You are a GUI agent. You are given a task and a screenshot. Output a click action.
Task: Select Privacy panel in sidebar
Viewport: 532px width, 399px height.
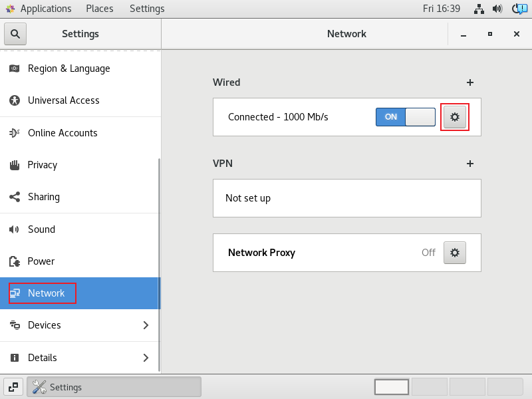click(80, 165)
